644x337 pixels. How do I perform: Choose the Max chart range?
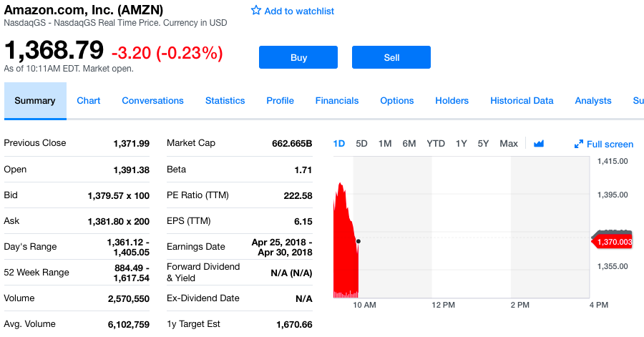pyautogui.click(x=509, y=144)
